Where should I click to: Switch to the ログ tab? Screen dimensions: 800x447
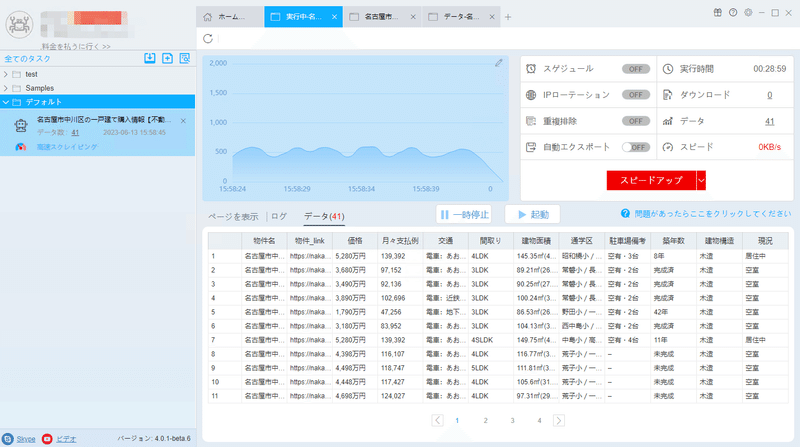click(x=279, y=216)
